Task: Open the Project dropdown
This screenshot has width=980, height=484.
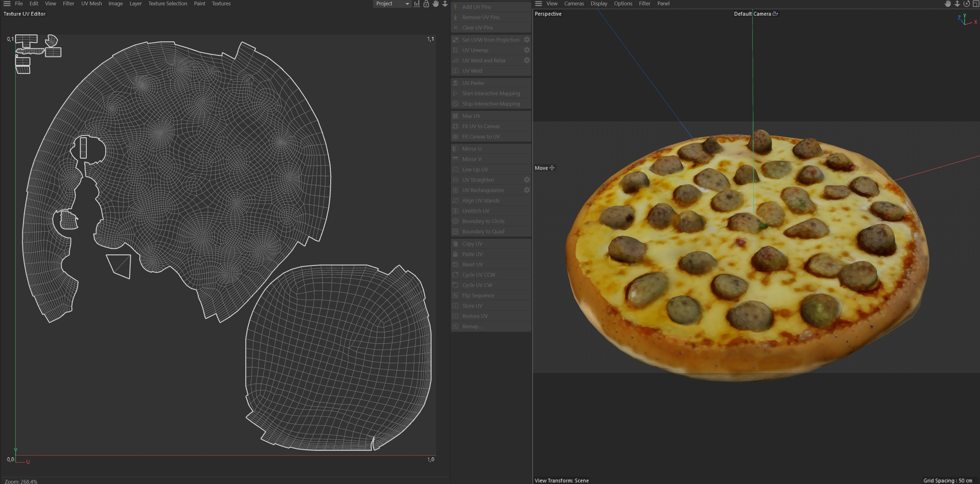Action: [392, 4]
